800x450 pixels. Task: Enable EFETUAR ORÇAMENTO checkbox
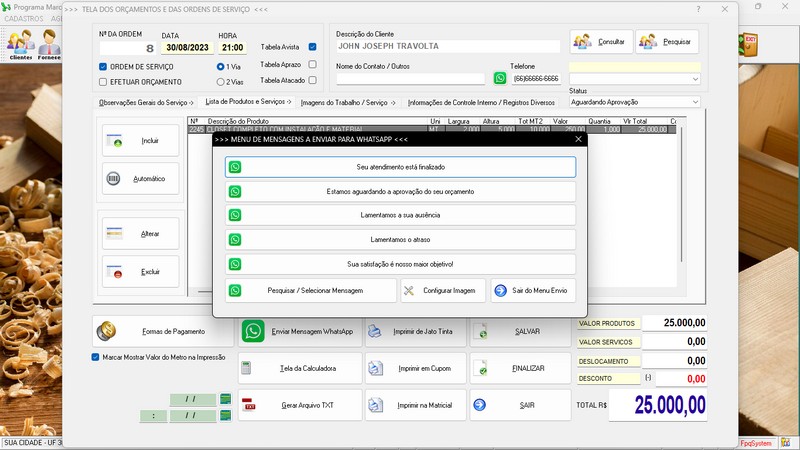(x=103, y=82)
